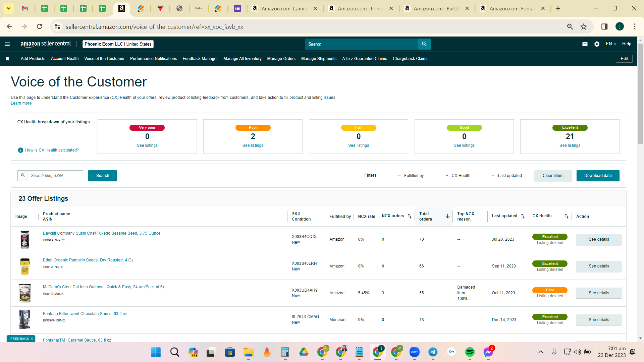644x362 pixels.
Task: Open Phoenix Ecom LLC account switcher
Action: point(118,44)
